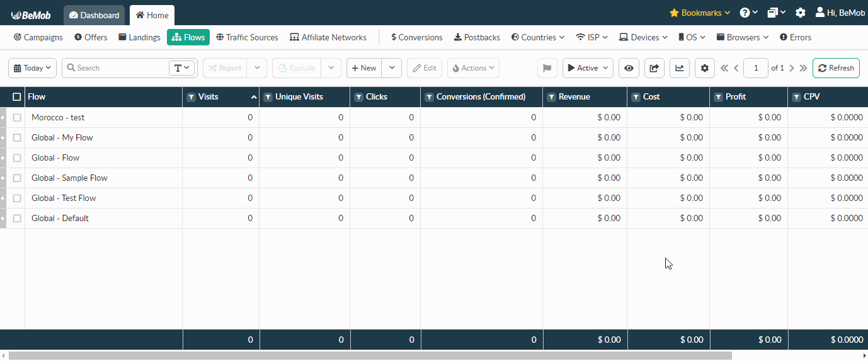Open the help question mark menu
The width and height of the screenshot is (868, 361).
[748, 12]
